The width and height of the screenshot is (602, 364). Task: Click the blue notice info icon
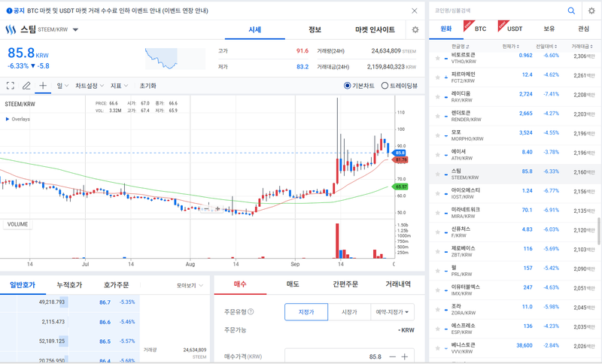(x=9, y=11)
